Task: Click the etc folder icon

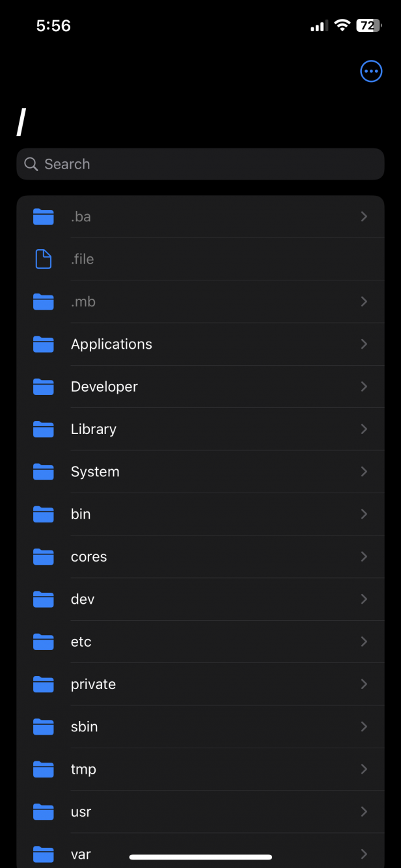Action: pos(44,642)
